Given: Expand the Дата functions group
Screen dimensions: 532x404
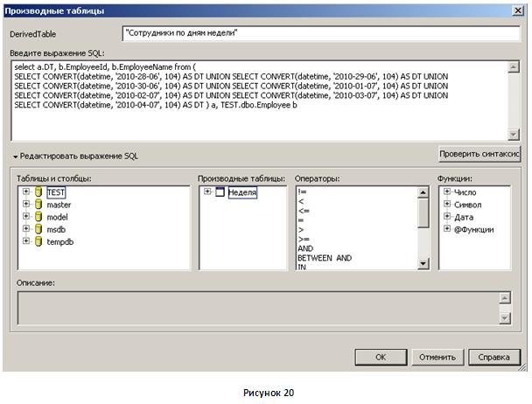Looking at the screenshot, I should (x=447, y=216).
